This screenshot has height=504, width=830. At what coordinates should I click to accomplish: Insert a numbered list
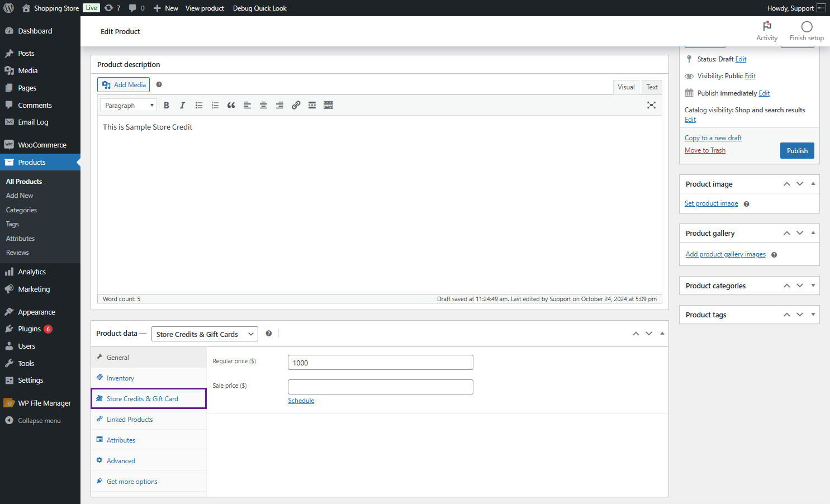[x=215, y=105]
